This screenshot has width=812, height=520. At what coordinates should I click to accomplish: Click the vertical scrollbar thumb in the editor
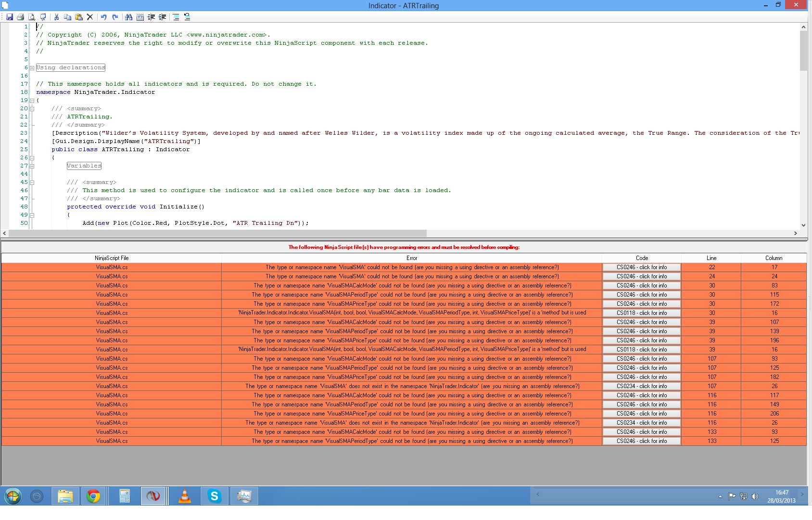(x=803, y=51)
